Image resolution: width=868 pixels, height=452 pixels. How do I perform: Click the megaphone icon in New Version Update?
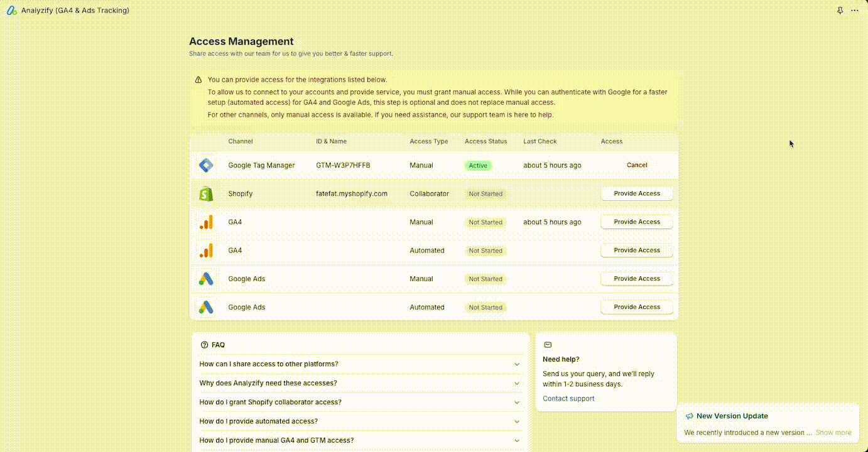pos(689,416)
